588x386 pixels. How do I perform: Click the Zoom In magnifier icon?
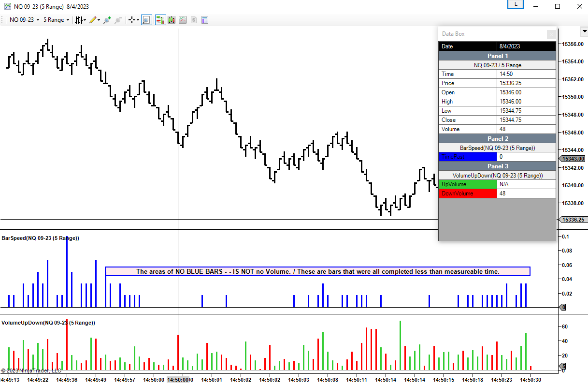click(107, 20)
